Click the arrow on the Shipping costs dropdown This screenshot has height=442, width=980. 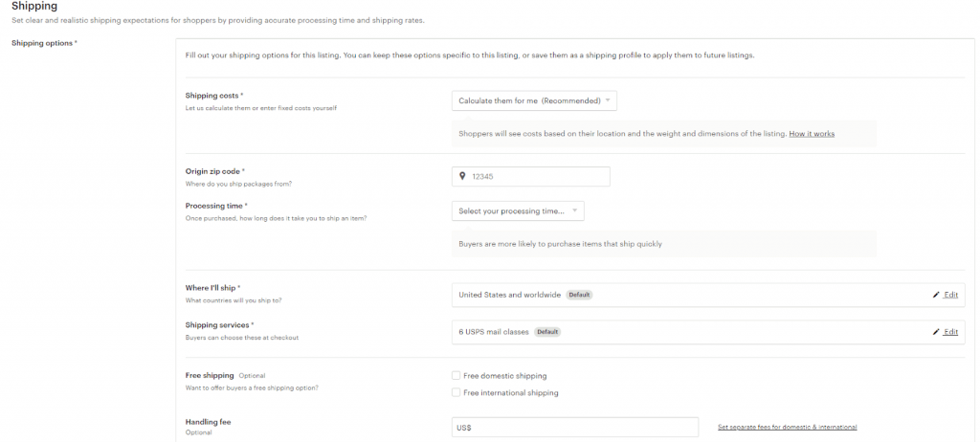click(609, 100)
